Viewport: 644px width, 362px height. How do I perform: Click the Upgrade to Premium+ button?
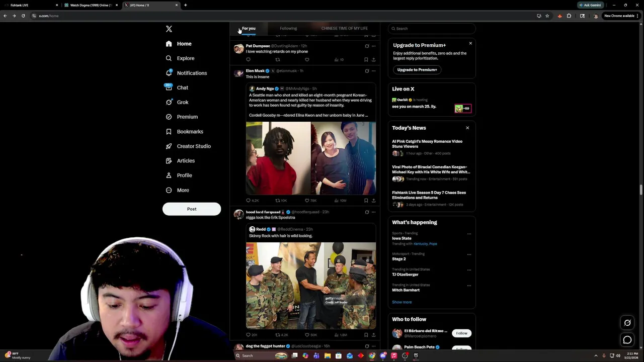pos(417,70)
